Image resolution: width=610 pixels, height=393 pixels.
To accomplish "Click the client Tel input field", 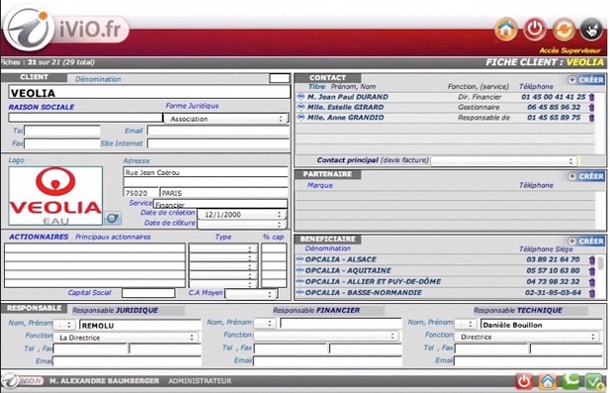I will 63,130.
